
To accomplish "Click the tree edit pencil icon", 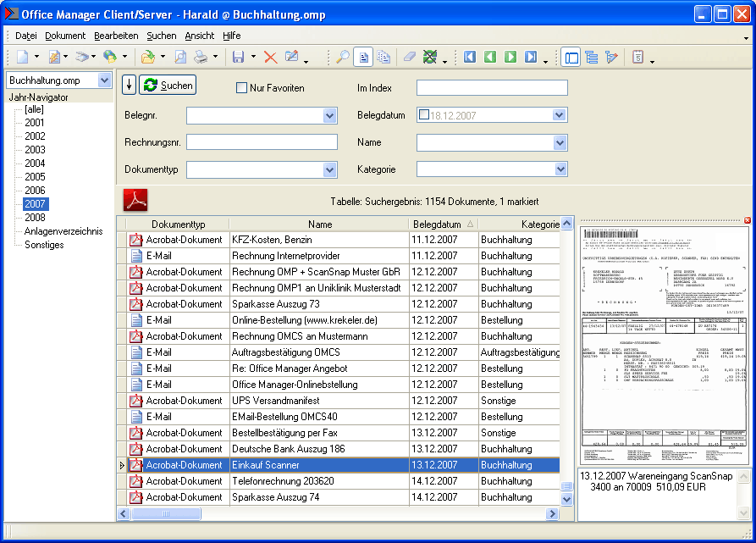I will point(611,57).
